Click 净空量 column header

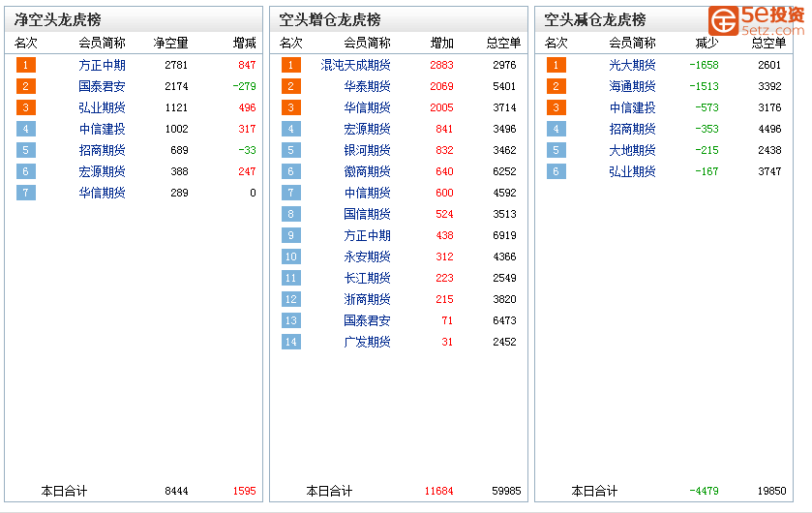click(171, 43)
